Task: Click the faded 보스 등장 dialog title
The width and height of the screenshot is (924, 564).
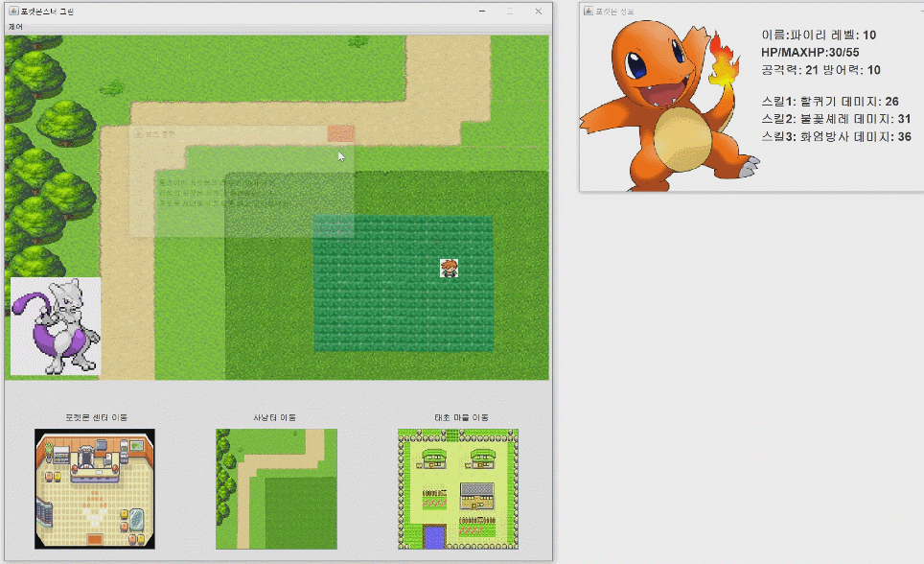Action: click(160, 134)
